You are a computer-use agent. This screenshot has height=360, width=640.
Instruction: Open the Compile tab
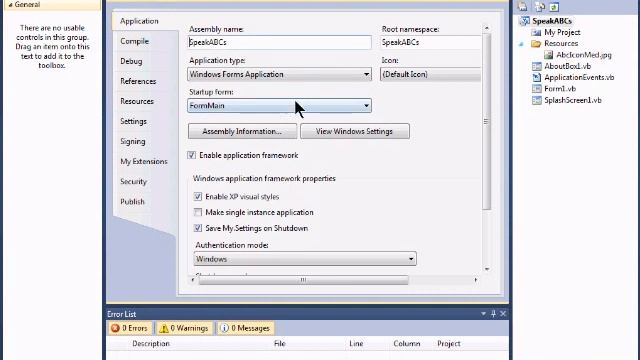tap(135, 41)
